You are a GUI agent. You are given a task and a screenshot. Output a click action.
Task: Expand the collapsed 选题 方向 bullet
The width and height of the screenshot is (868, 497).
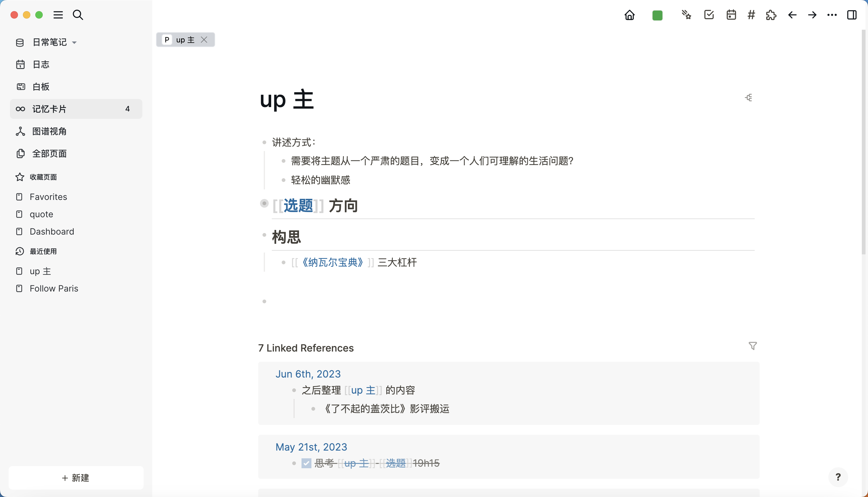264,203
